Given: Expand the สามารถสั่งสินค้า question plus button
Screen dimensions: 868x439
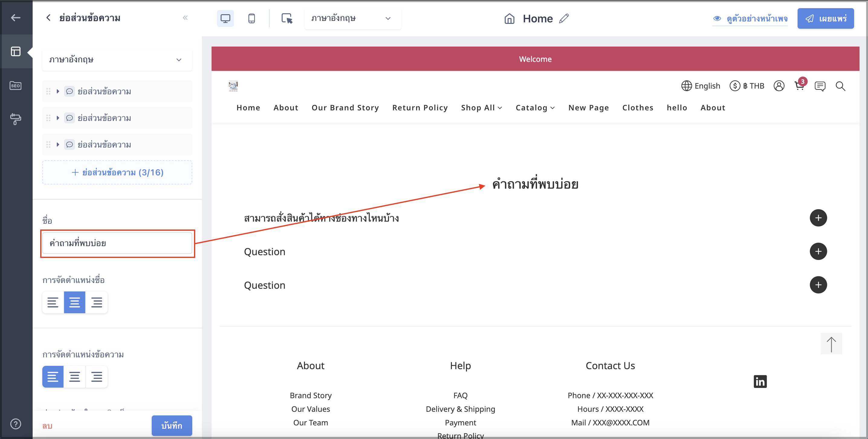Looking at the screenshot, I should point(818,218).
